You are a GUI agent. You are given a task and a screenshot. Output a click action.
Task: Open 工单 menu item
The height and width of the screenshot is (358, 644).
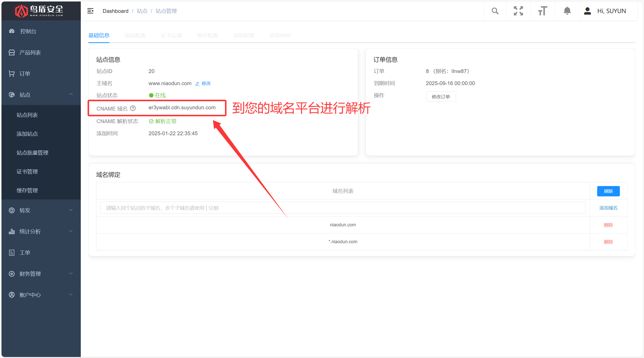click(41, 253)
